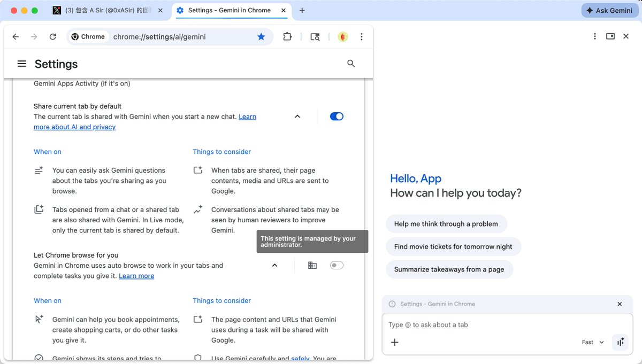
Task: Click the Settings page title
Action: [x=56, y=64]
